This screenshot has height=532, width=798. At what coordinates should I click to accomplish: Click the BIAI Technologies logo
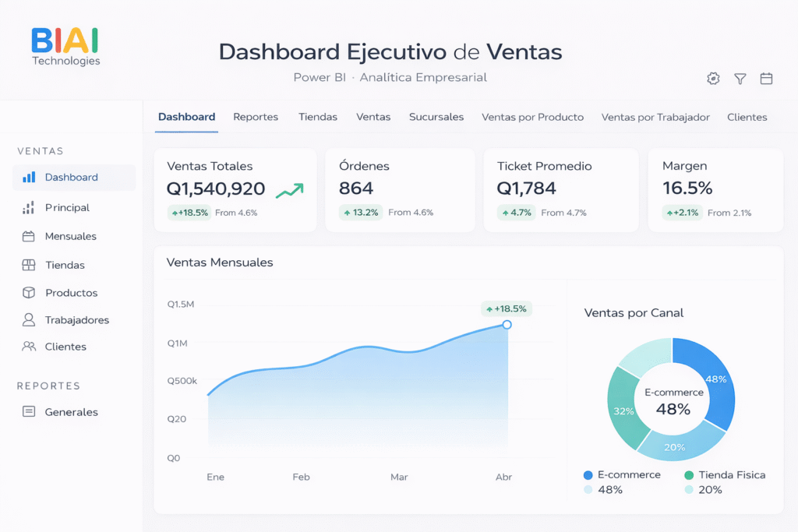click(65, 47)
